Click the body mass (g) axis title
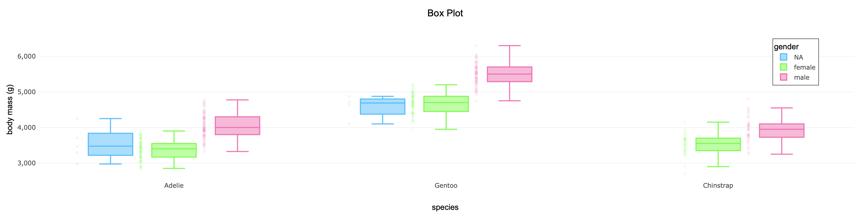This screenshot has height=222, width=868. 9,109
